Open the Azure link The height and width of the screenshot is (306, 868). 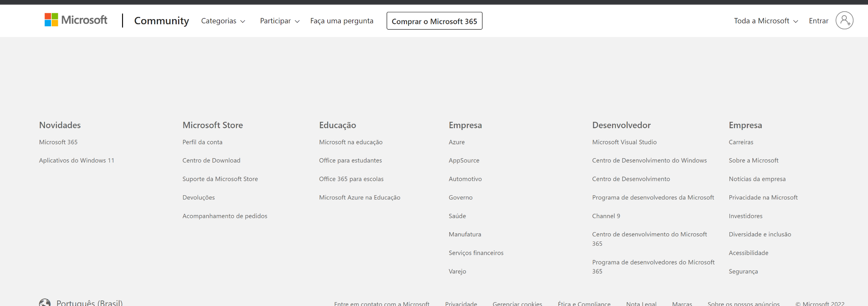pos(457,142)
